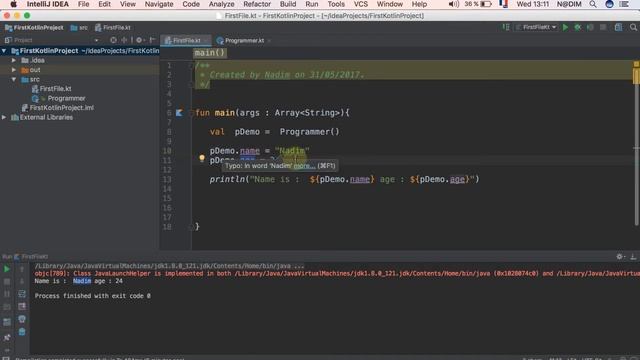Image resolution: width=640 pixels, height=360 pixels.
Task: Click the 'more...' link in typo tooltip
Action: pos(304,166)
